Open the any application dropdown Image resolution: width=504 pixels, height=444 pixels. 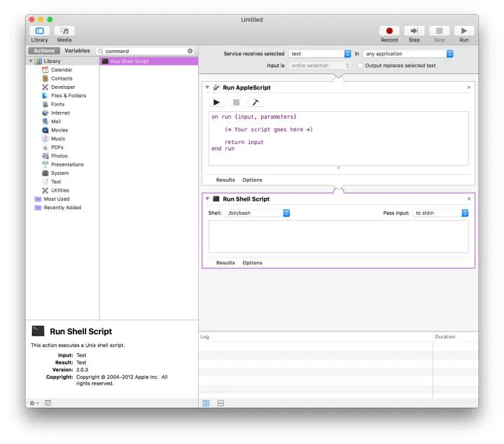coord(408,54)
